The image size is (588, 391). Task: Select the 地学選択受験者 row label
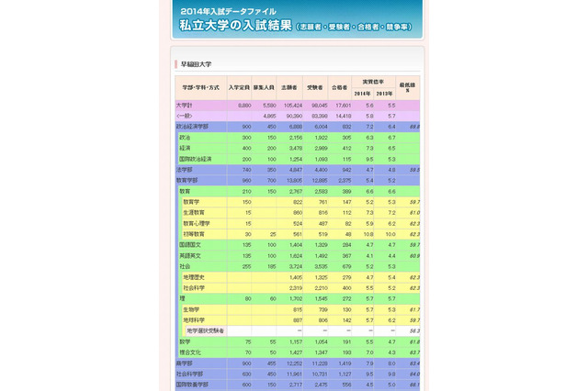point(206,331)
